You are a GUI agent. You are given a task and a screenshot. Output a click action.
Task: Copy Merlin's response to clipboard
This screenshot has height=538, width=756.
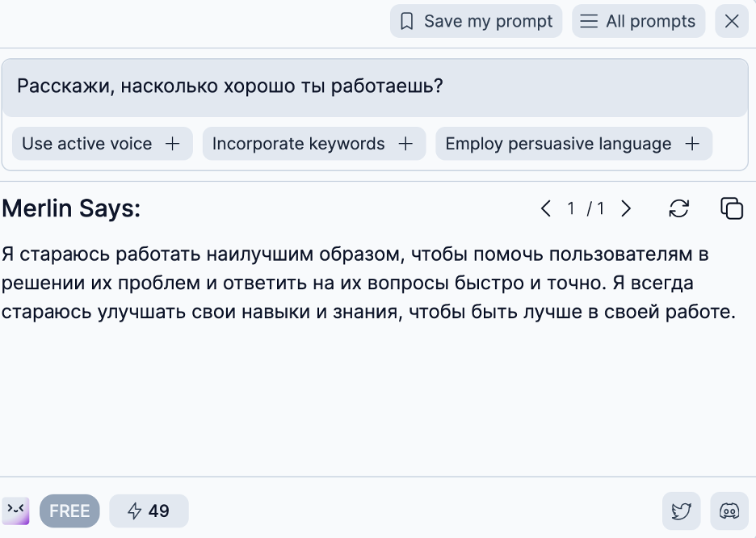pyautogui.click(x=732, y=208)
